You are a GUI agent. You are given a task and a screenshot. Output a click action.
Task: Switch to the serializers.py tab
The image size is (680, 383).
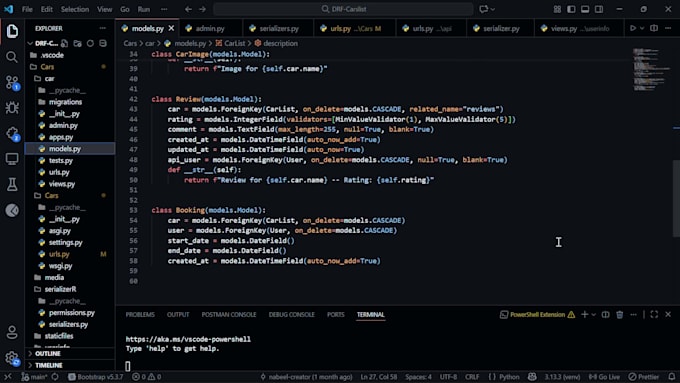pyautogui.click(x=278, y=28)
